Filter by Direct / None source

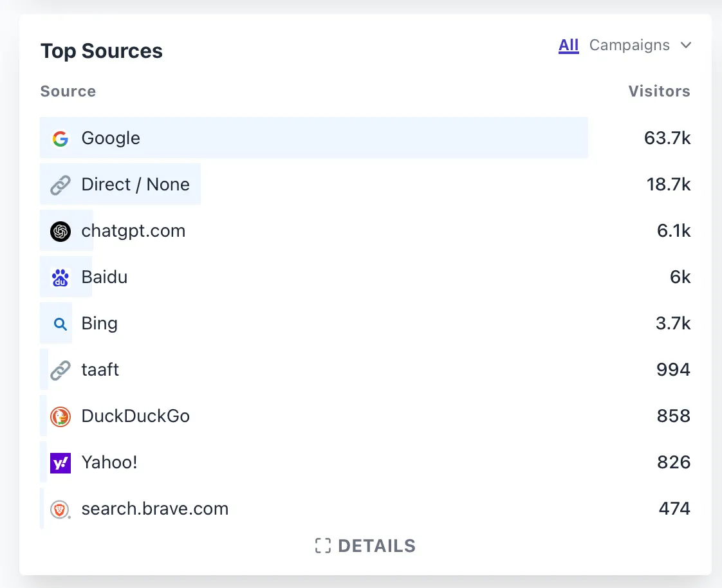pyautogui.click(x=135, y=185)
